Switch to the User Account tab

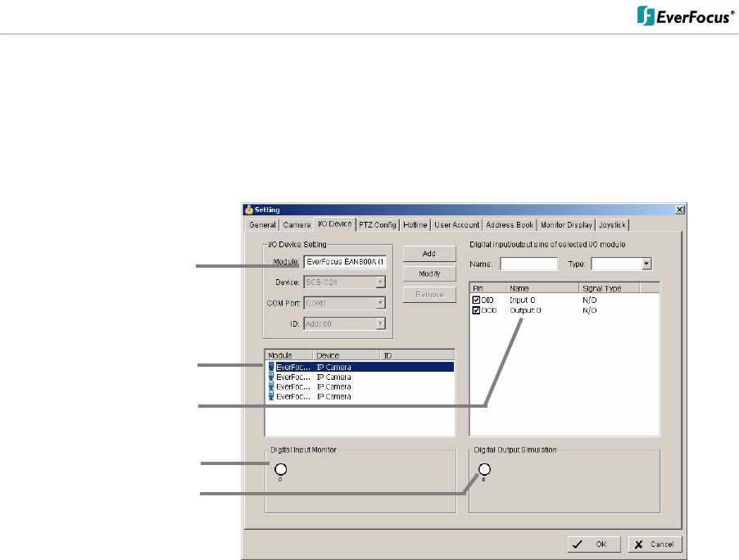[x=456, y=225]
